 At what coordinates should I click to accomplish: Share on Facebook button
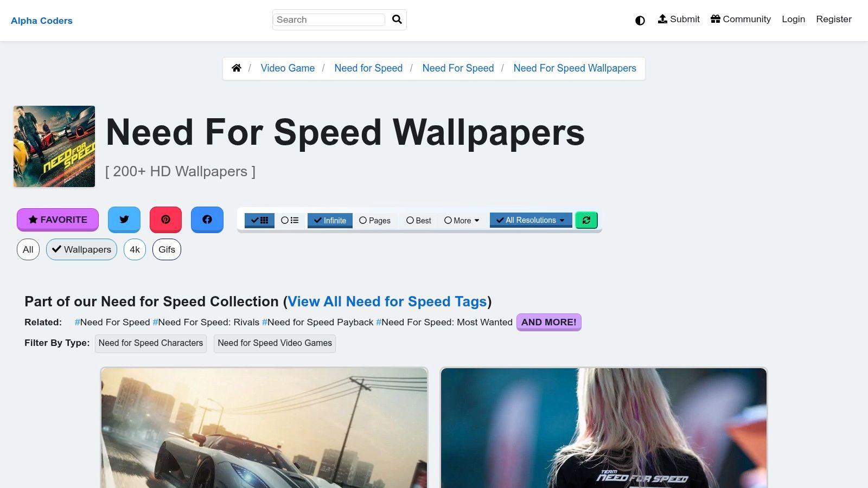click(x=207, y=220)
